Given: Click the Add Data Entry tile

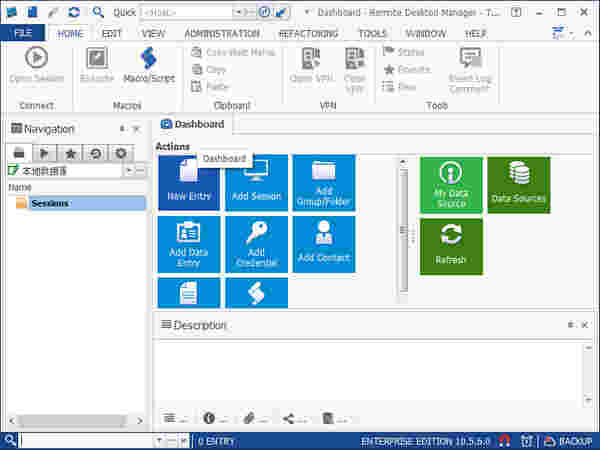Looking at the screenshot, I should 188,244.
